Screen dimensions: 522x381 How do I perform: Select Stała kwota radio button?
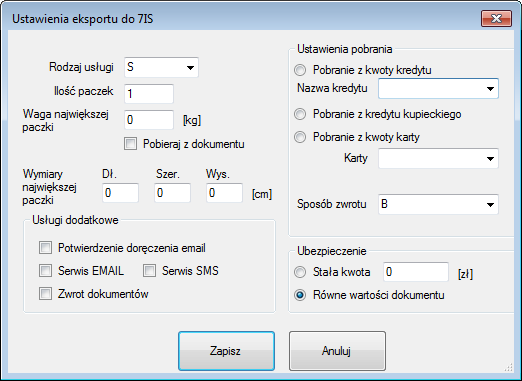point(300,272)
